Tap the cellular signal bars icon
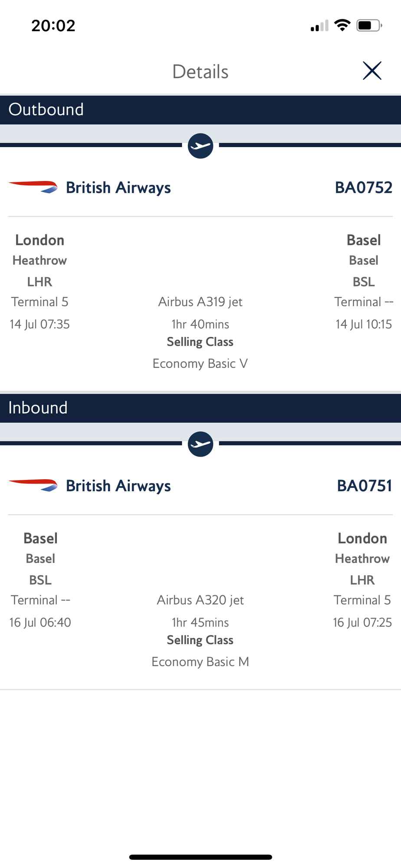 point(319,26)
